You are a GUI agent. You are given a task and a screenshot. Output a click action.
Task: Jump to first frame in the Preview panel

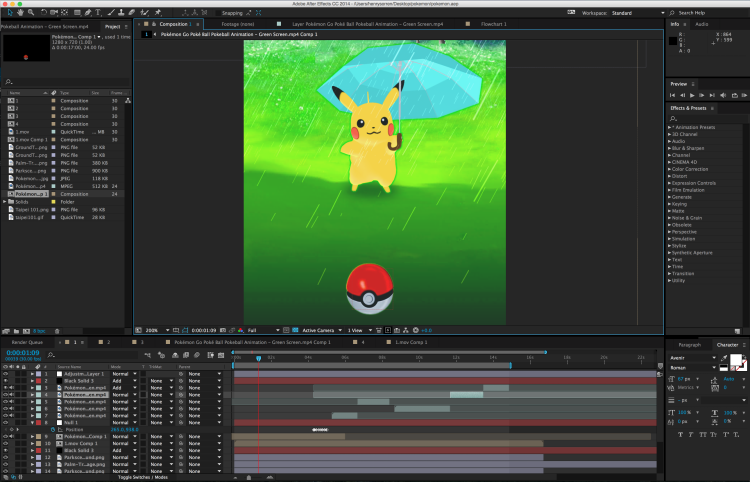coord(672,96)
